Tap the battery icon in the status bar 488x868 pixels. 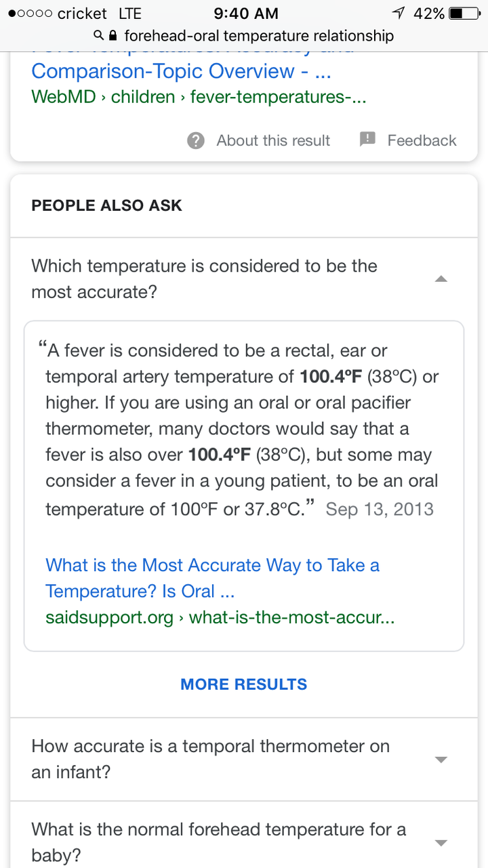465,13
